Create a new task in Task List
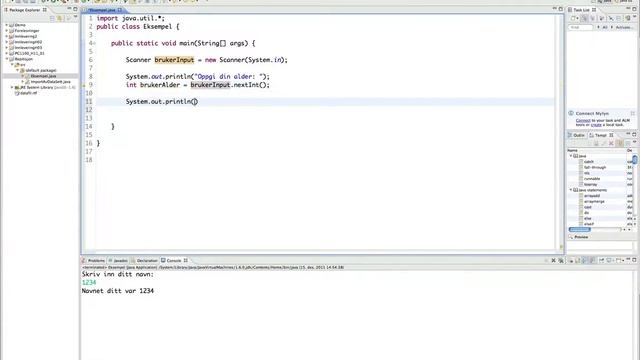 (573, 18)
